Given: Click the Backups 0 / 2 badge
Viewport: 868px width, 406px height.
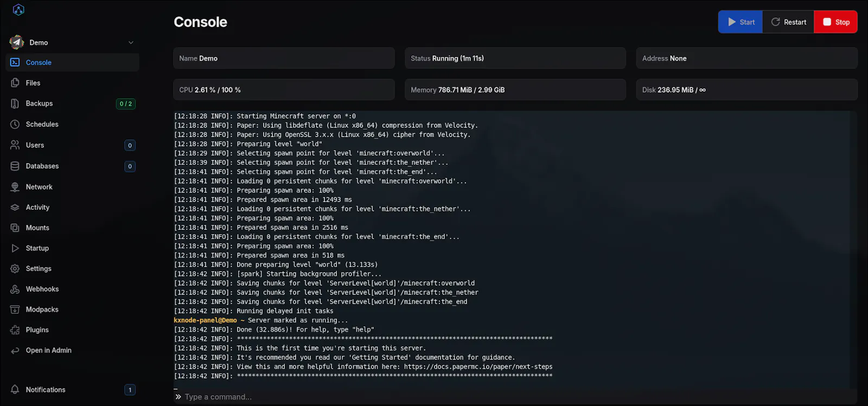Looking at the screenshot, I should pos(126,104).
